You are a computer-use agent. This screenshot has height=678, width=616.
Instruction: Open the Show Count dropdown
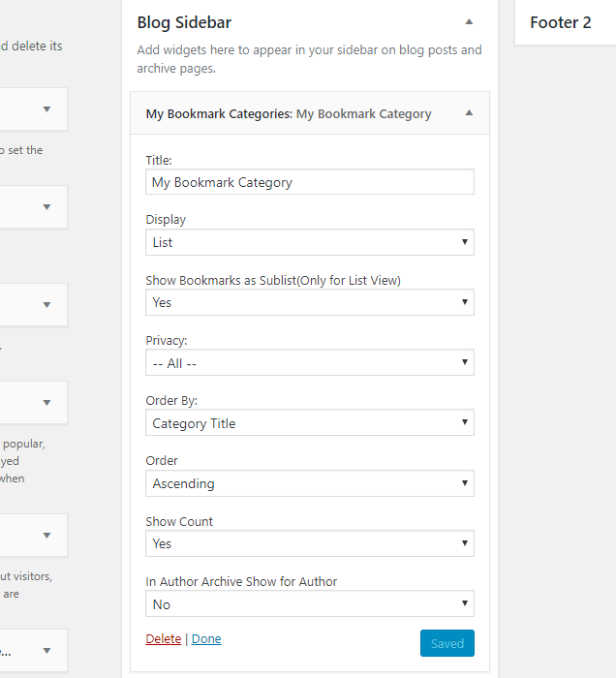(x=310, y=543)
